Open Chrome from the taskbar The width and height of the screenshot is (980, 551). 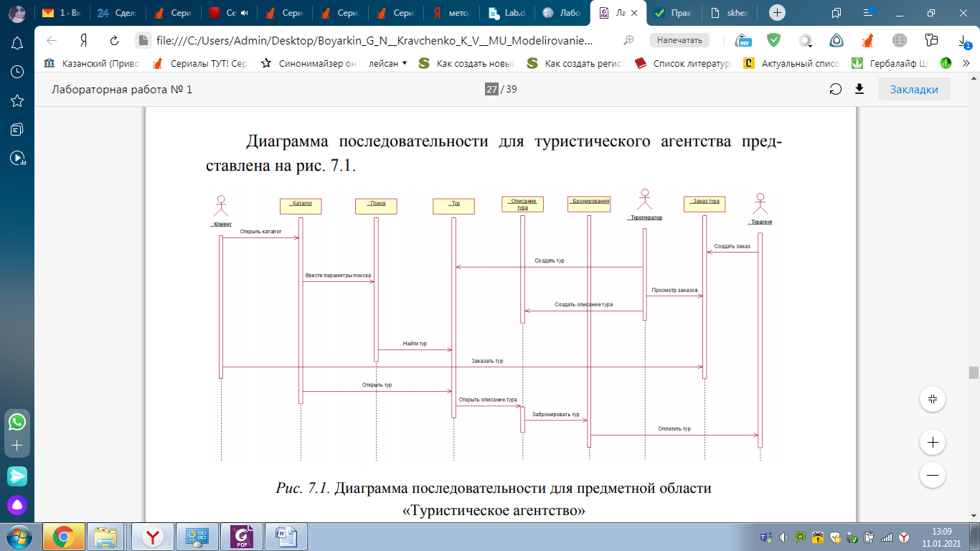pyautogui.click(x=64, y=536)
